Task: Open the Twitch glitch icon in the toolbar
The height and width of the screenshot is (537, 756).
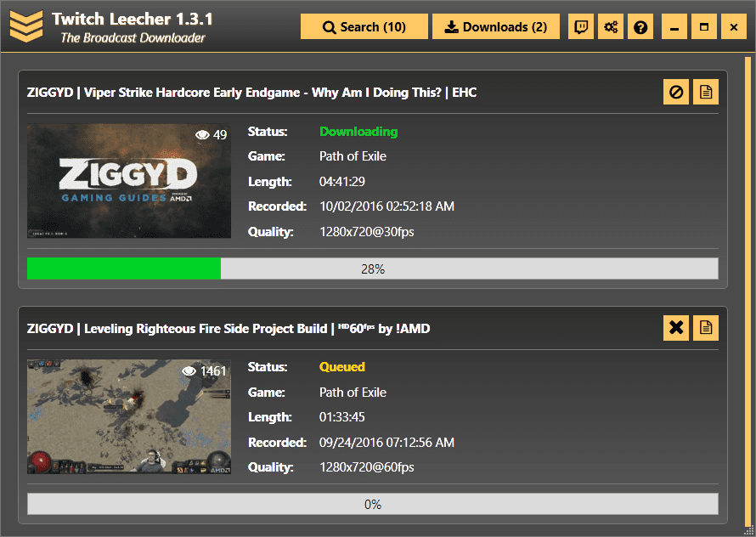Action: pyautogui.click(x=581, y=26)
